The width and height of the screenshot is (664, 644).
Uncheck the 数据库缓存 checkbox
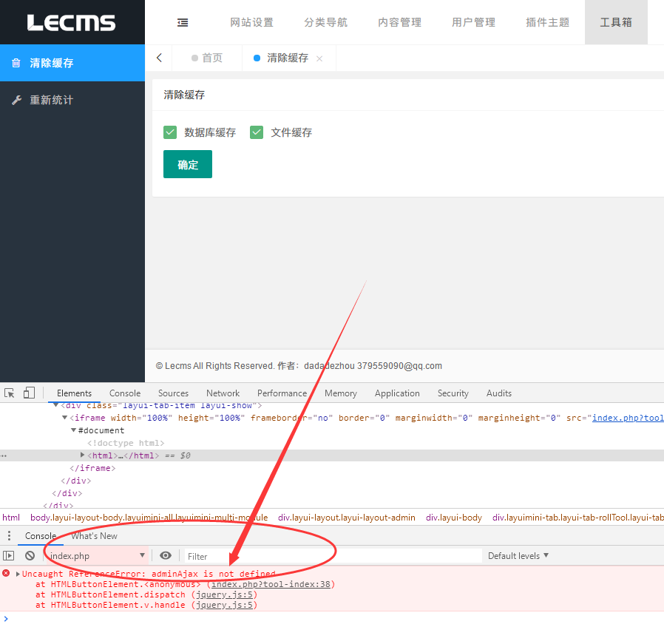click(x=170, y=132)
